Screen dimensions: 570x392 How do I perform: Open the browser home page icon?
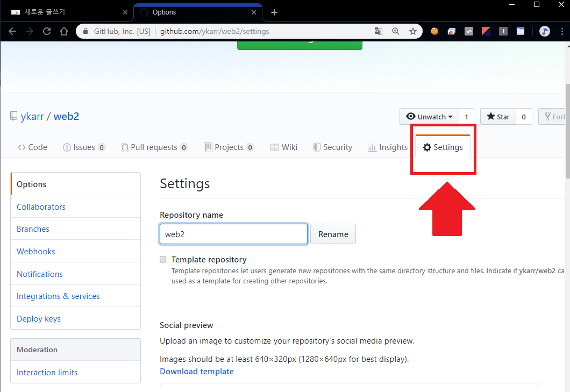(64, 31)
